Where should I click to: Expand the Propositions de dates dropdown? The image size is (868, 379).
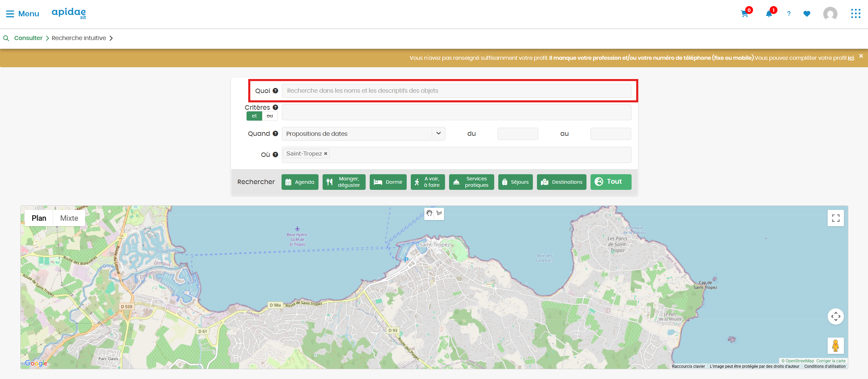[438, 133]
